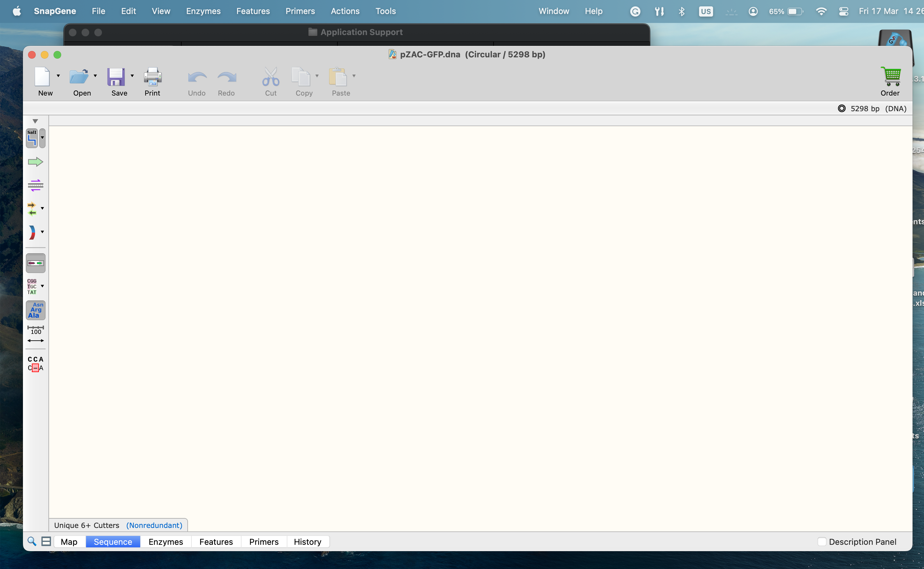924x569 pixels.
Task: Collapse the side toolbar with the triangle
Action: (35, 121)
